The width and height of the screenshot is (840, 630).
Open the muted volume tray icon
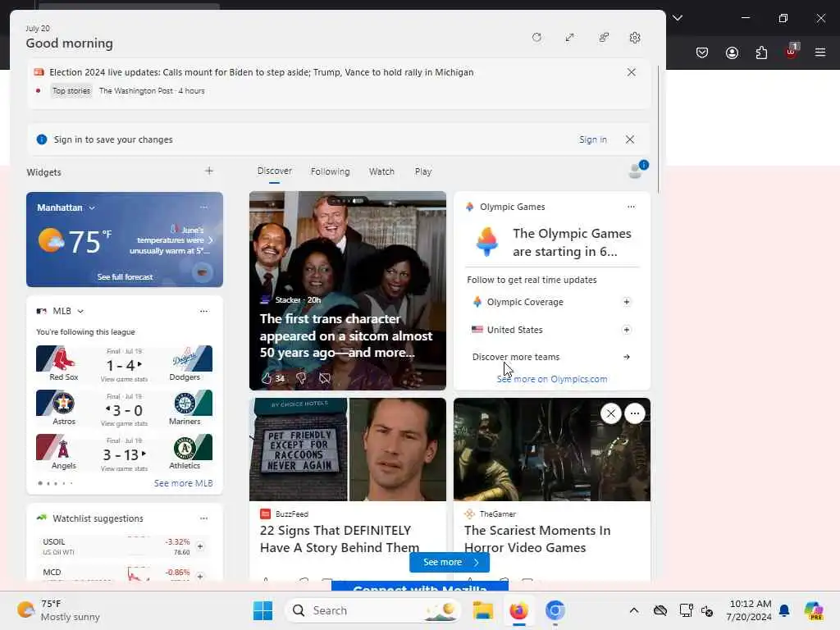(x=707, y=610)
